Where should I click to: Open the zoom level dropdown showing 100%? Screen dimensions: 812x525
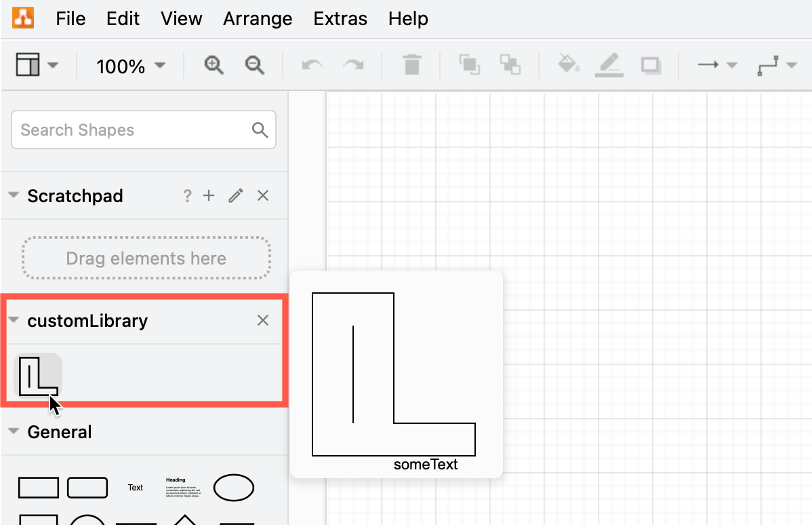pos(129,65)
